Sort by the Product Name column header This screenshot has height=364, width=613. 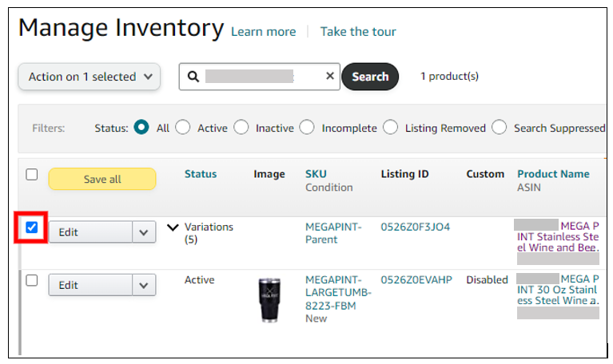[x=553, y=174]
